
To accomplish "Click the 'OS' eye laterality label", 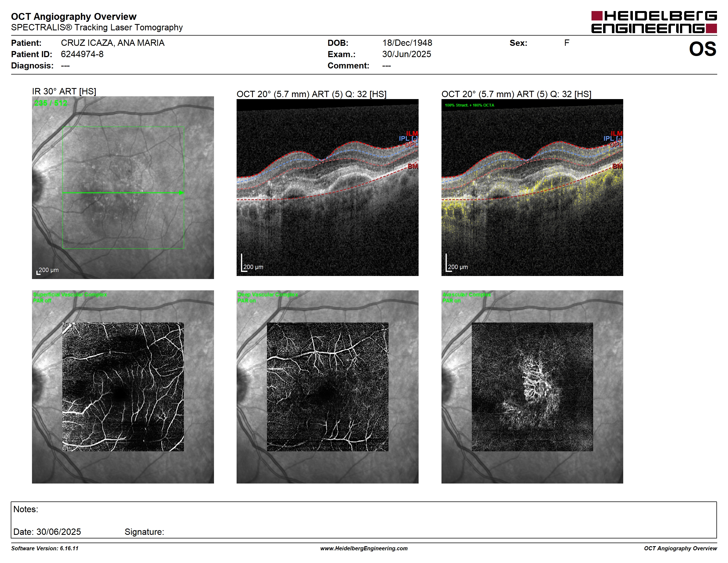I will 703,49.
